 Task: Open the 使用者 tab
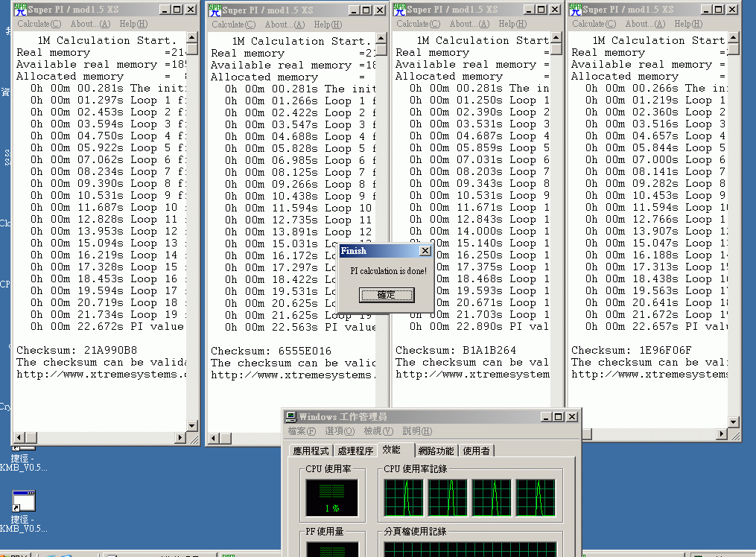click(x=477, y=451)
